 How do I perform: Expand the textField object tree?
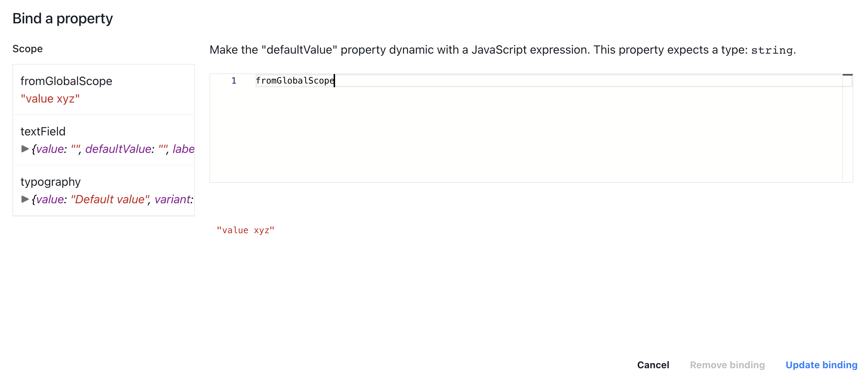25,149
